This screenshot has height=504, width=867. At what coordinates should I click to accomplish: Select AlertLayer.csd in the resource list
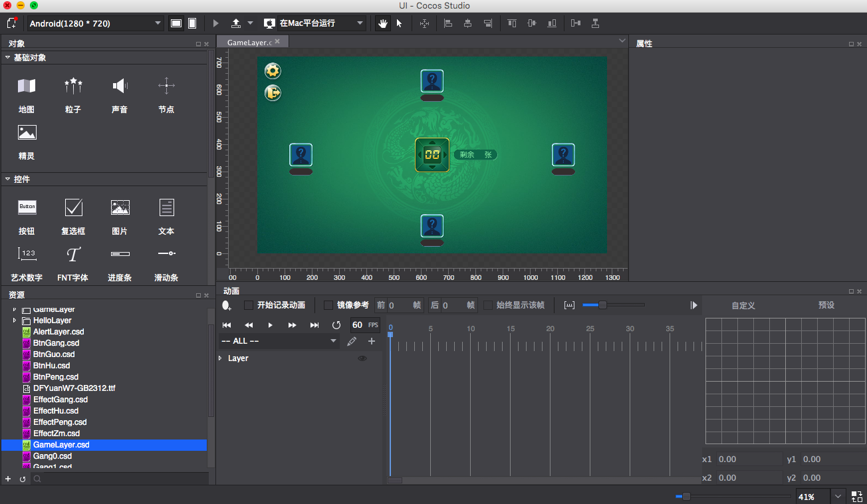pyautogui.click(x=59, y=332)
